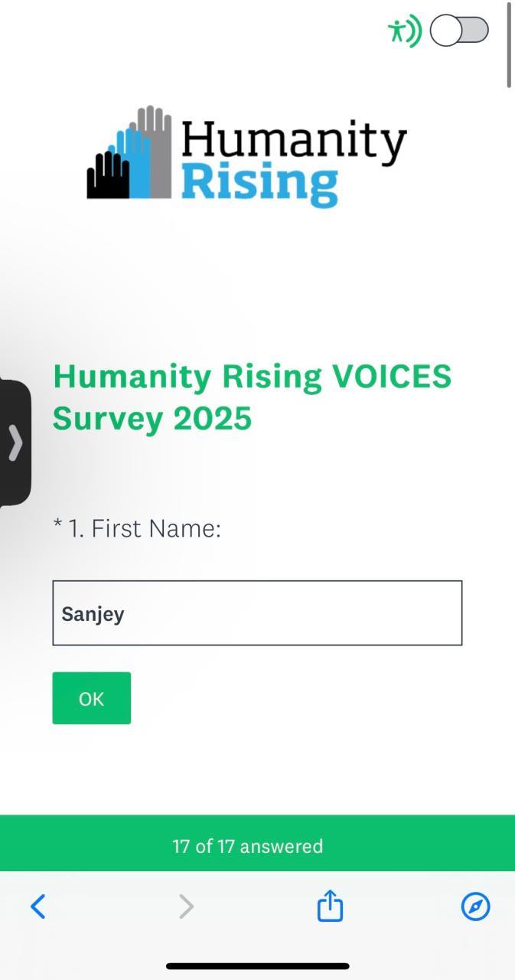Open page in Safari via compass icon
The width and height of the screenshot is (515, 980).
475,906
